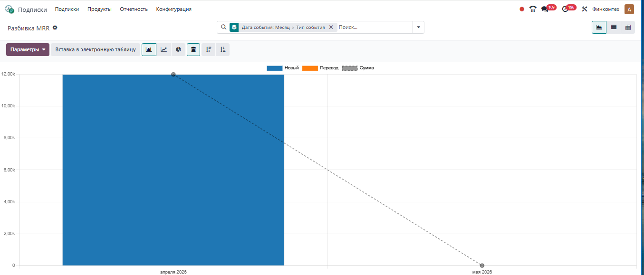Toggle the Сумма legend dashed swatch
644x275 pixels.
coord(350,68)
